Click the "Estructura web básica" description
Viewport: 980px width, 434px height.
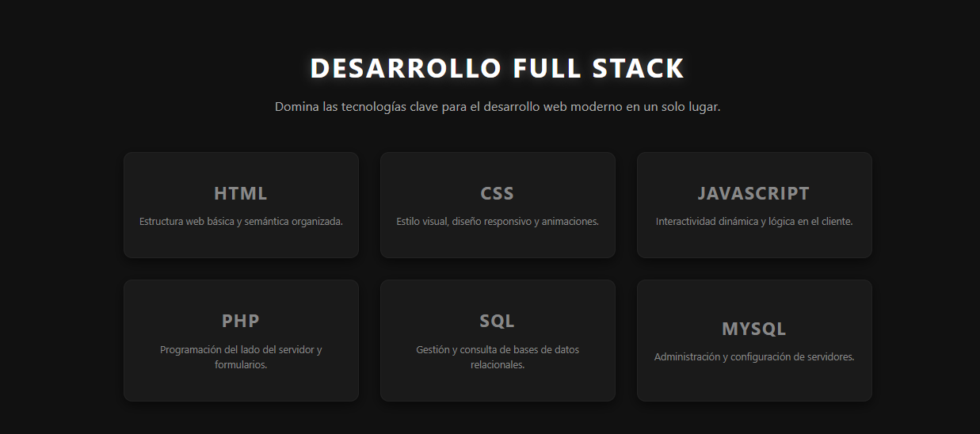(241, 222)
